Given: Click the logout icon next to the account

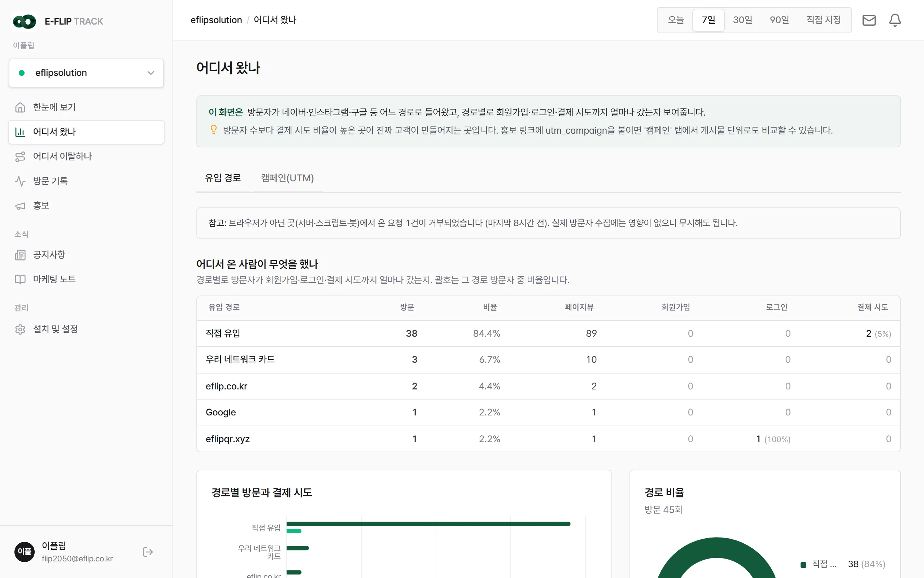Looking at the screenshot, I should 148,552.
